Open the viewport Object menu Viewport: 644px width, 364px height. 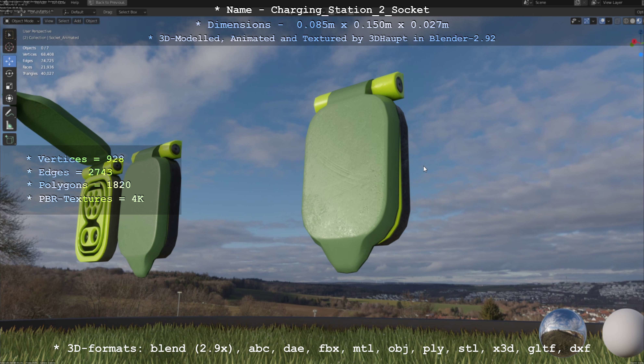tap(91, 21)
